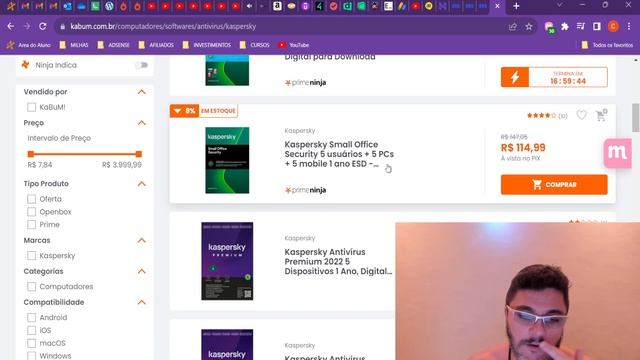This screenshot has width=640, height=360.
Task: Switch to the Amazon tab
Action: pos(277,6)
